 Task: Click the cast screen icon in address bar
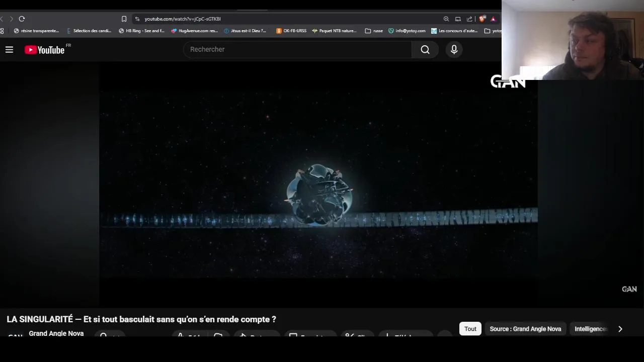(x=458, y=19)
